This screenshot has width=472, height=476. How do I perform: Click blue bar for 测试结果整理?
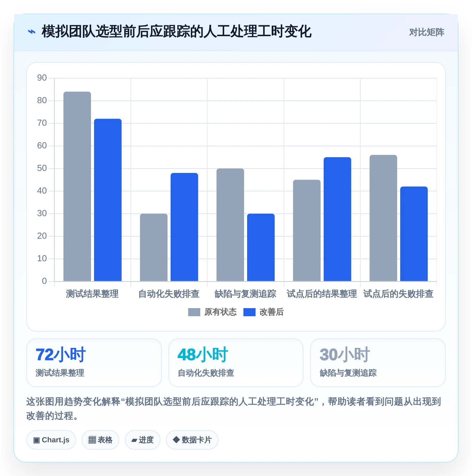click(108, 200)
